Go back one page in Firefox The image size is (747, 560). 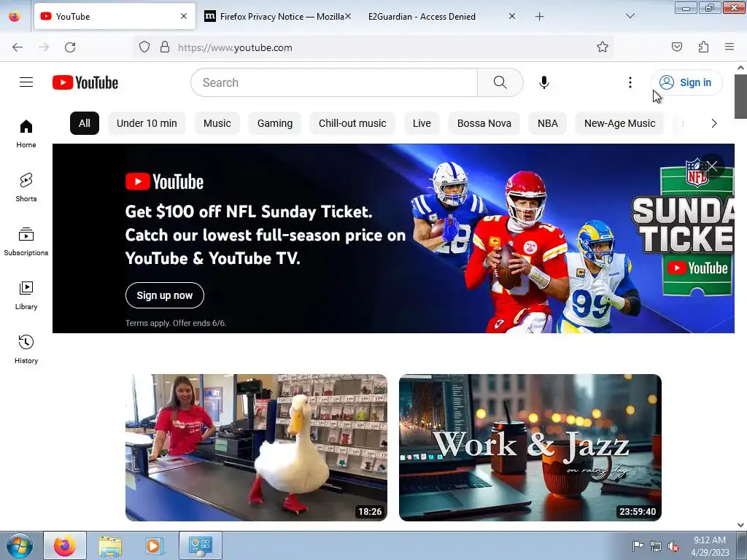18,47
